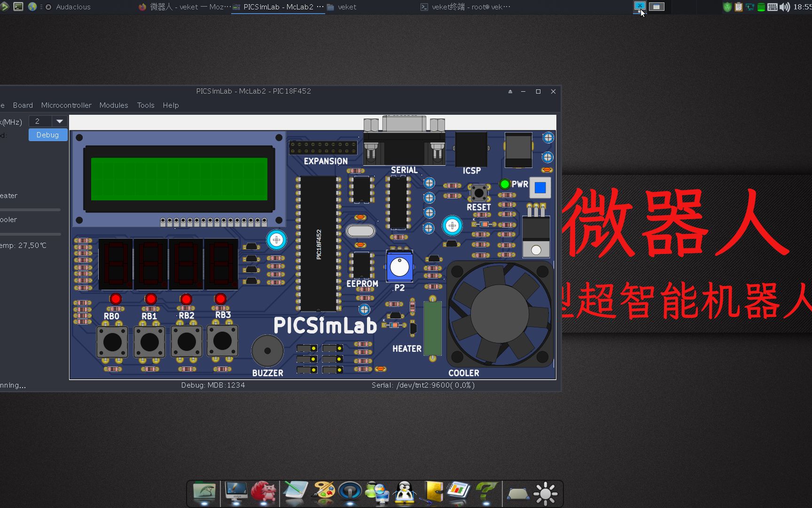
Task: Click the clock frequency value field
Action: click(x=40, y=121)
